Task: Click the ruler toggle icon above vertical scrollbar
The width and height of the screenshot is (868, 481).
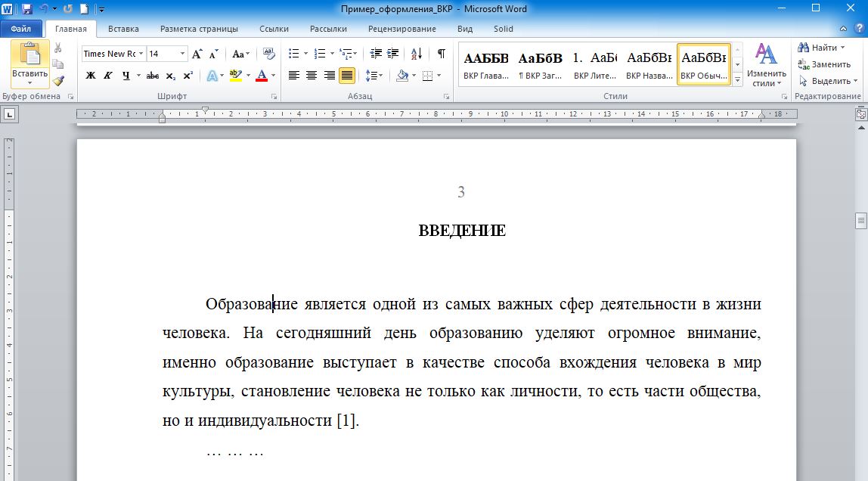Action: click(860, 114)
